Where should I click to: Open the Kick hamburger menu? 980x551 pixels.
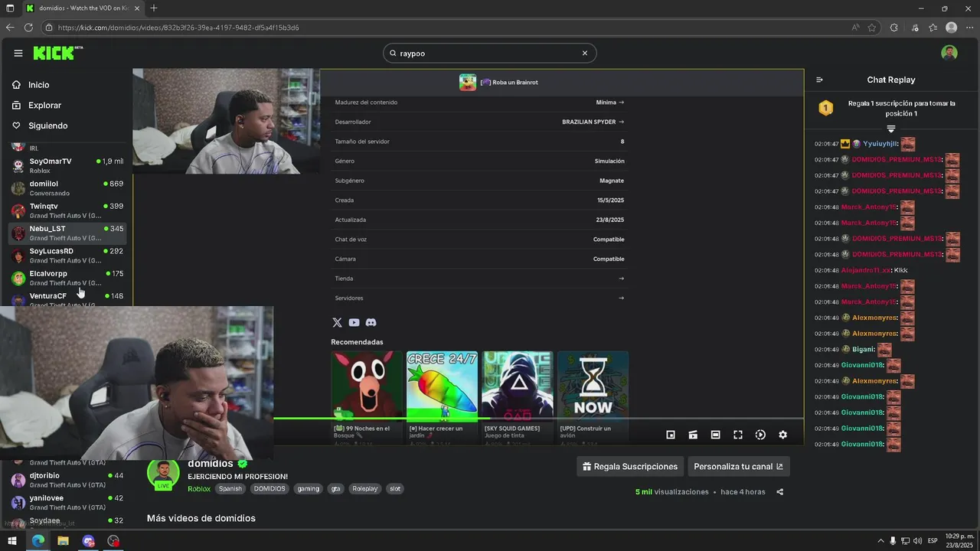[18, 53]
